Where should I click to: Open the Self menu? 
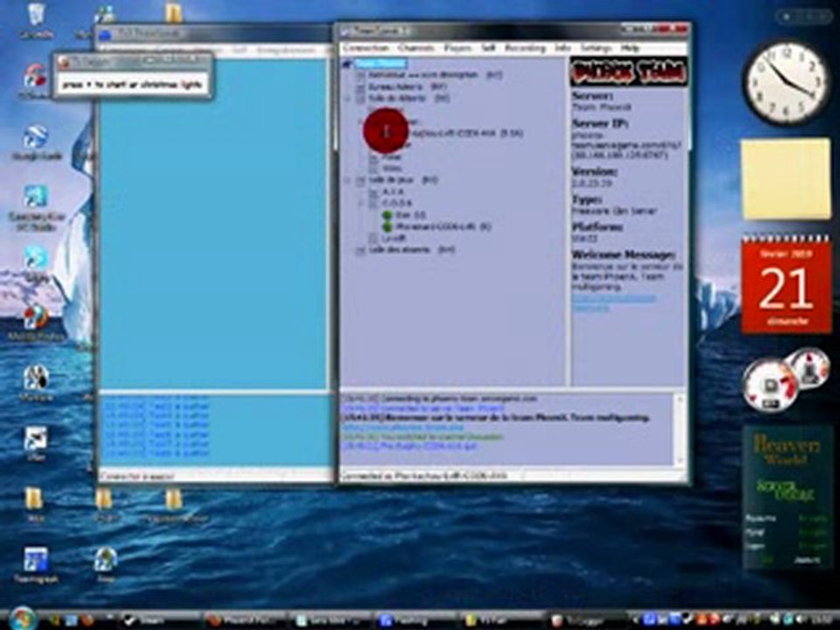click(x=487, y=48)
